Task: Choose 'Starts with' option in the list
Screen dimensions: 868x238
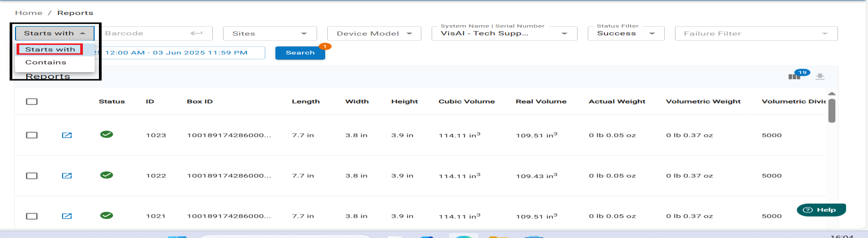Action: pos(50,49)
